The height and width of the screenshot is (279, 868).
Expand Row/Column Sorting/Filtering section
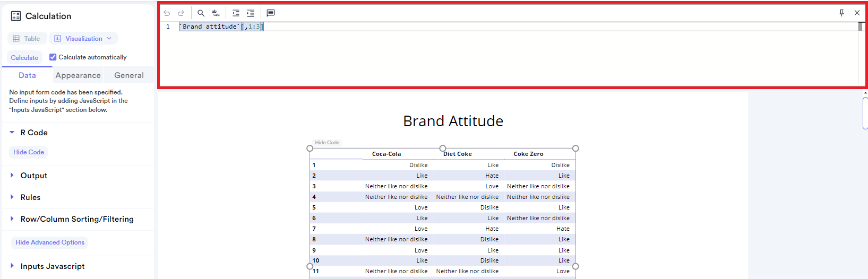click(12, 219)
